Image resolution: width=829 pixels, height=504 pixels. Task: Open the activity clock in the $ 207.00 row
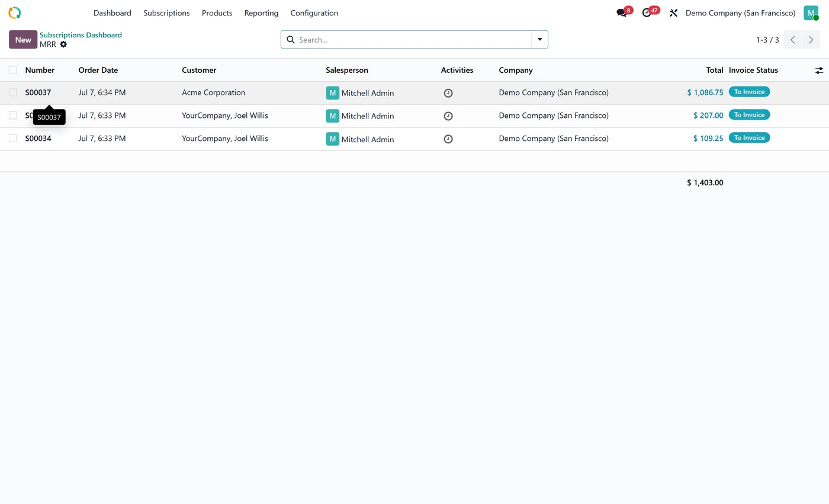tap(448, 116)
